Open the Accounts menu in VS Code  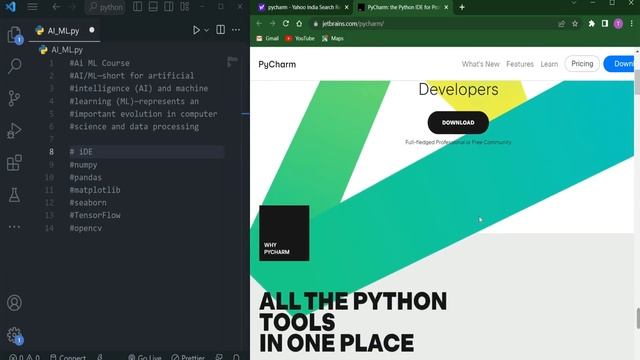click(x=14, y=303)
